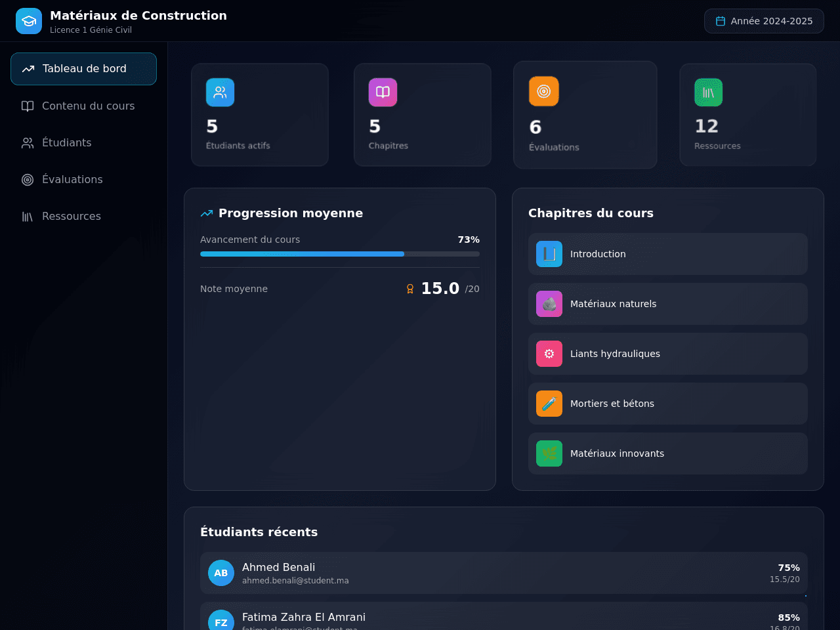840x630 pixels.
Task: Go to Contenu du cours section
Action: click(x=83, y=106)
